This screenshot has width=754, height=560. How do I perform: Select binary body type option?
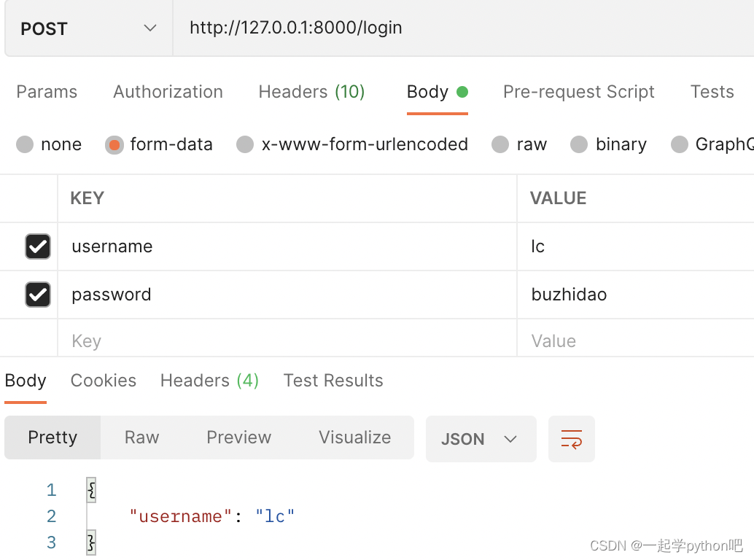580,144
